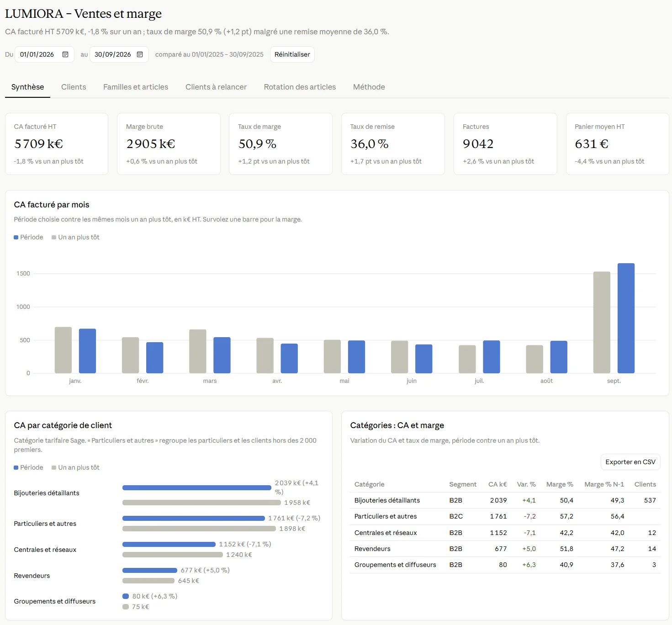The image size is (672, 625).
Task: Click the blue September bar in the monthly chart
Action: pos(626,318)
